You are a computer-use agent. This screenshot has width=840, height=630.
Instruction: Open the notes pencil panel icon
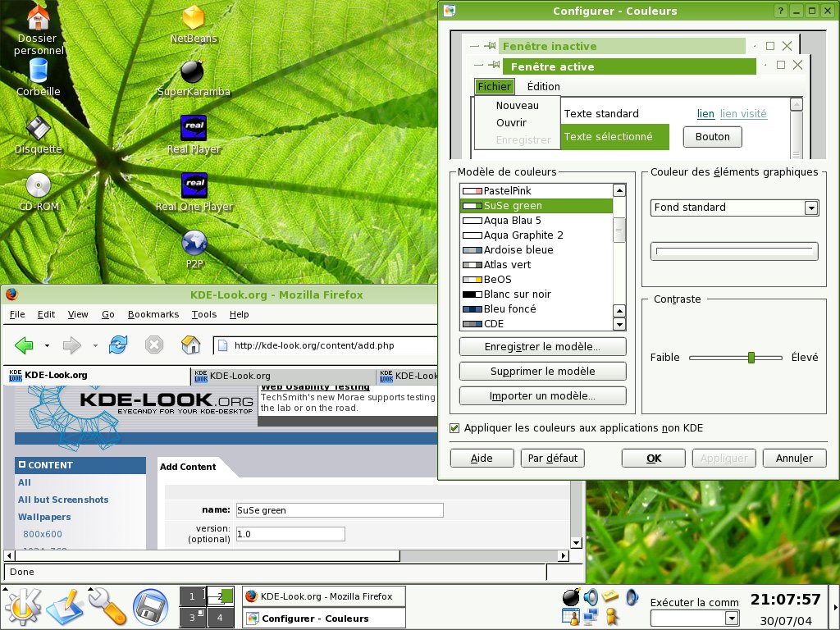tap(64, 608)
